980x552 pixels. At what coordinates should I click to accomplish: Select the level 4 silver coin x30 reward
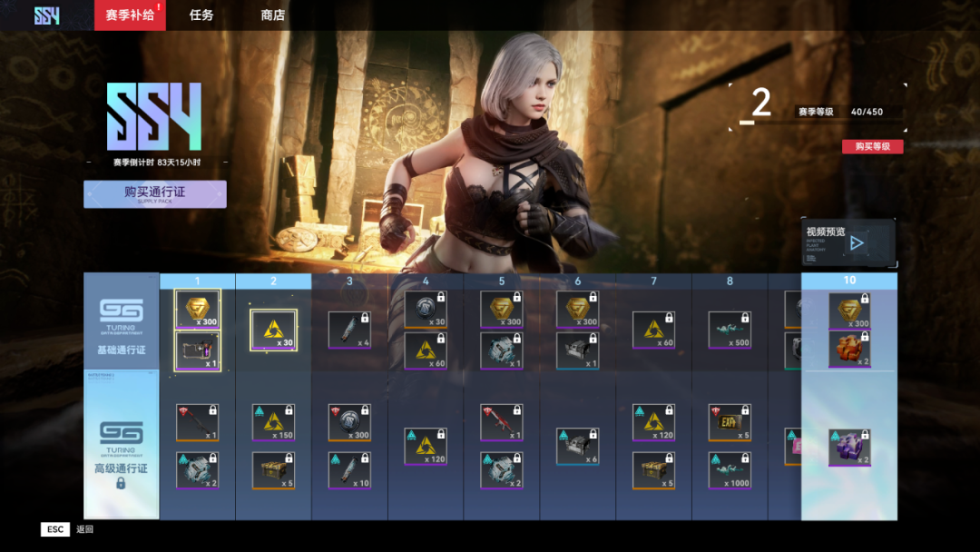(x=426, y=310)
